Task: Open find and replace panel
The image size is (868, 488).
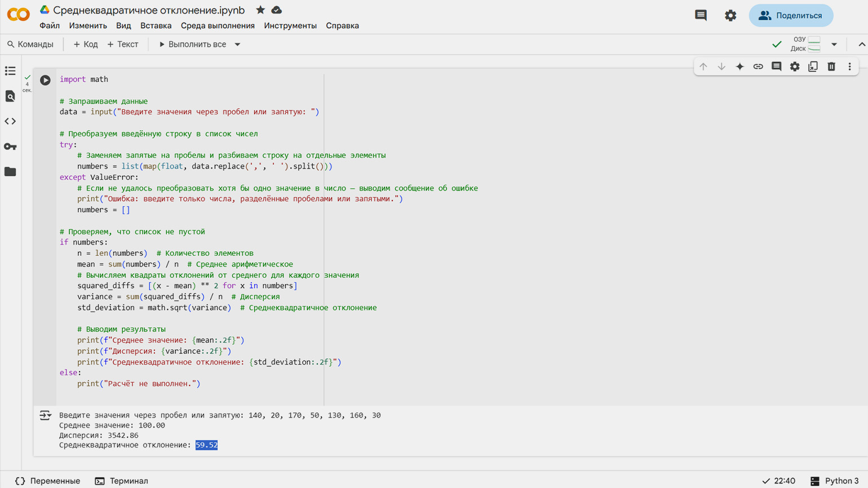Action: [x=10, y=96]
